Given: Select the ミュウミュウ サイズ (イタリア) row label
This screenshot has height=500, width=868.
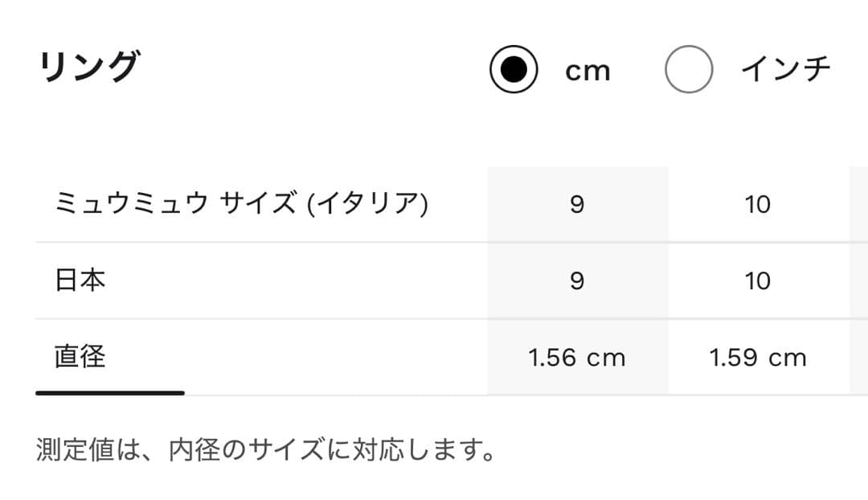Looking at the screenshot, I should [x=241, y=203].
